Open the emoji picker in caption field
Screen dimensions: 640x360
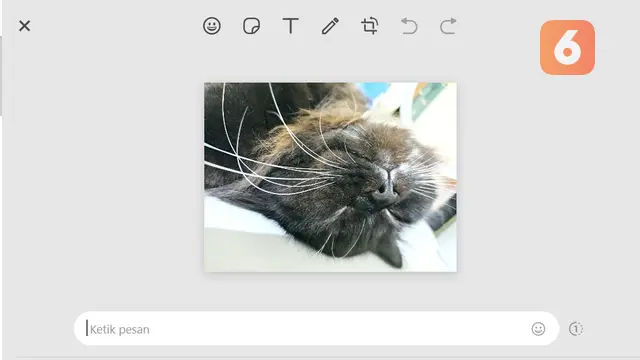tap(538, 329)
